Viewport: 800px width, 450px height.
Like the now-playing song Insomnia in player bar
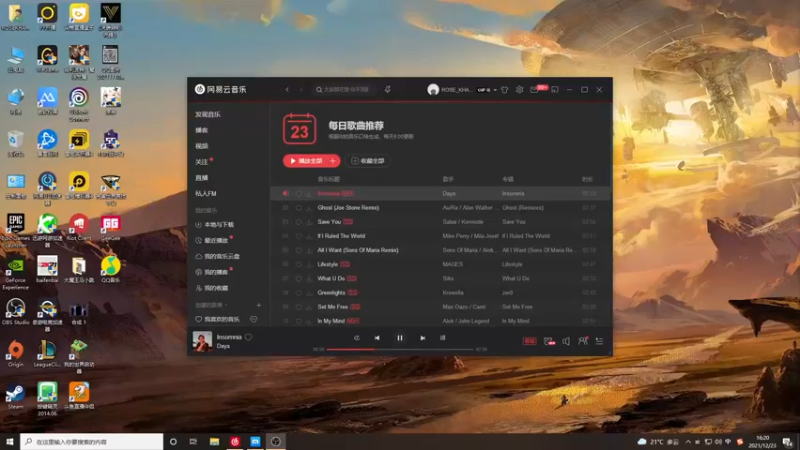coord(248,337)
